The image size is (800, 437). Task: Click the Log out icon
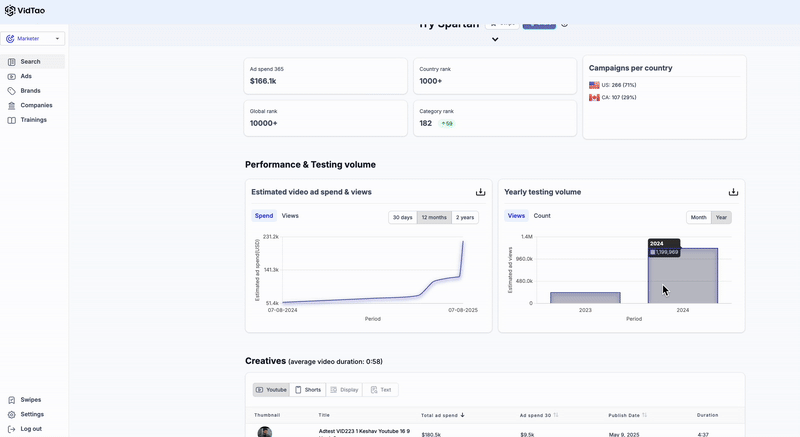pyautogui.click(x=12, y=429)
